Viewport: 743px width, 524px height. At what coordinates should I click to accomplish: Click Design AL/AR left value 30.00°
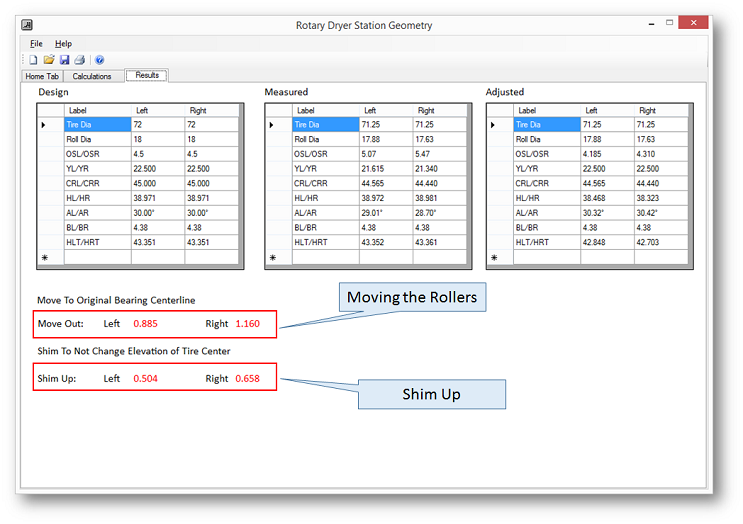pos(158,213)
